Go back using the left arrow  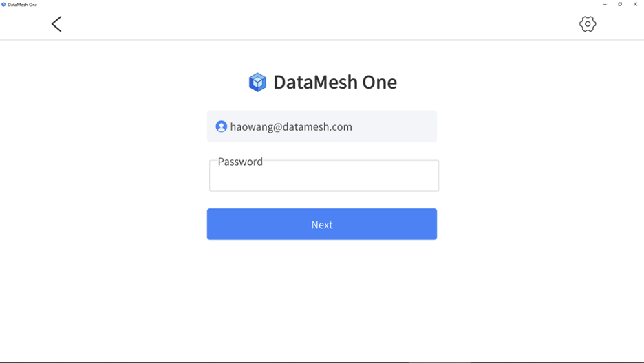click(x=56, y=24)
